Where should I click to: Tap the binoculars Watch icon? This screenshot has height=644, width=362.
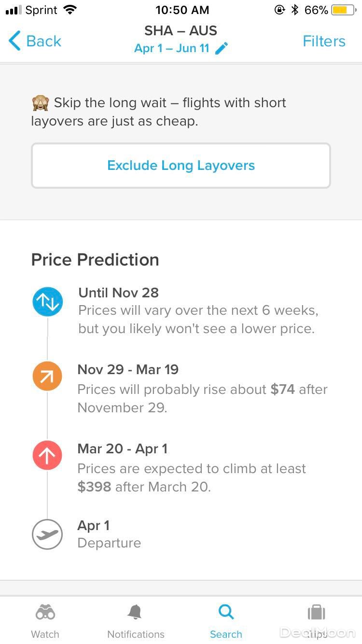click(x=45, y=613)
